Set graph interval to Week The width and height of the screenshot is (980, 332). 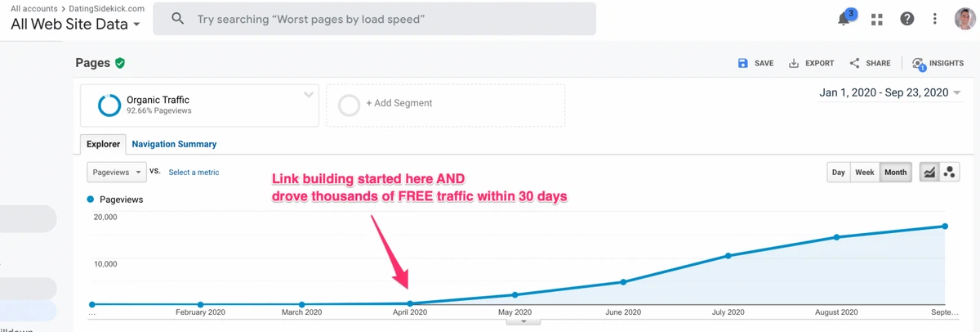pos(865,173)
